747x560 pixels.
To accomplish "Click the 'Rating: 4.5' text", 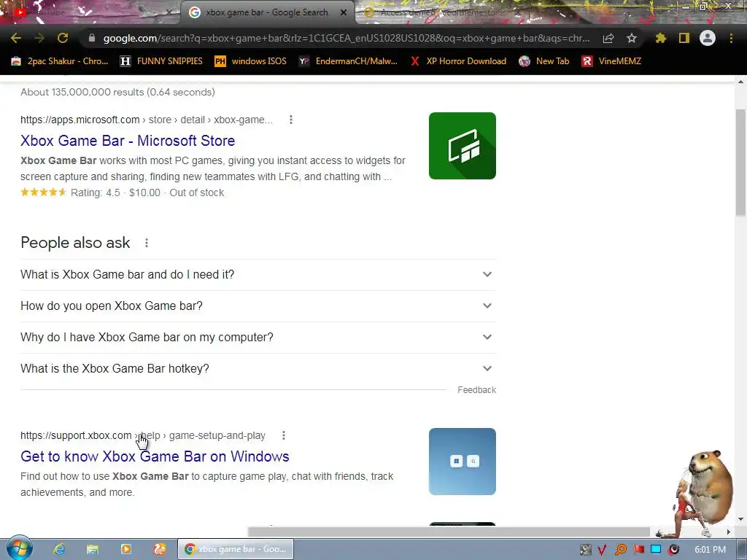I will [x=96, y=192].
